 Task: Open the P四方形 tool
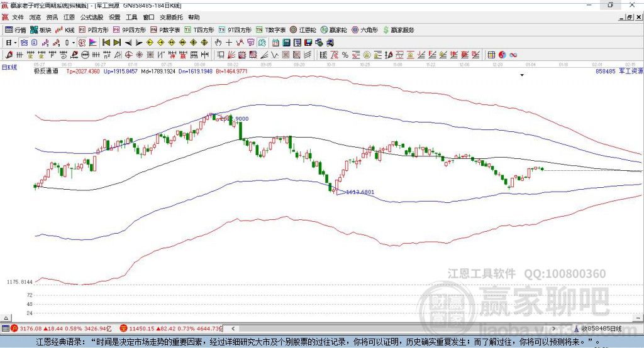[x=94, y=30]
